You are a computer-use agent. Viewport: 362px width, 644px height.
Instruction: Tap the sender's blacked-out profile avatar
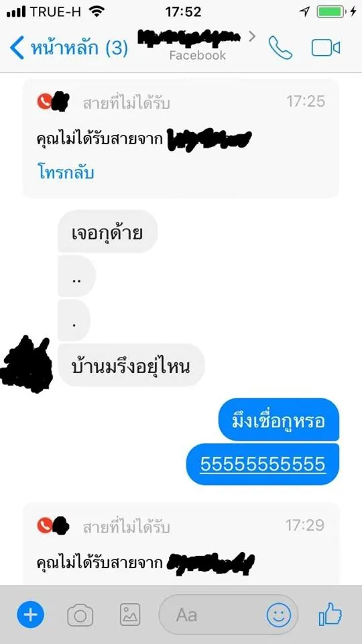27,364
